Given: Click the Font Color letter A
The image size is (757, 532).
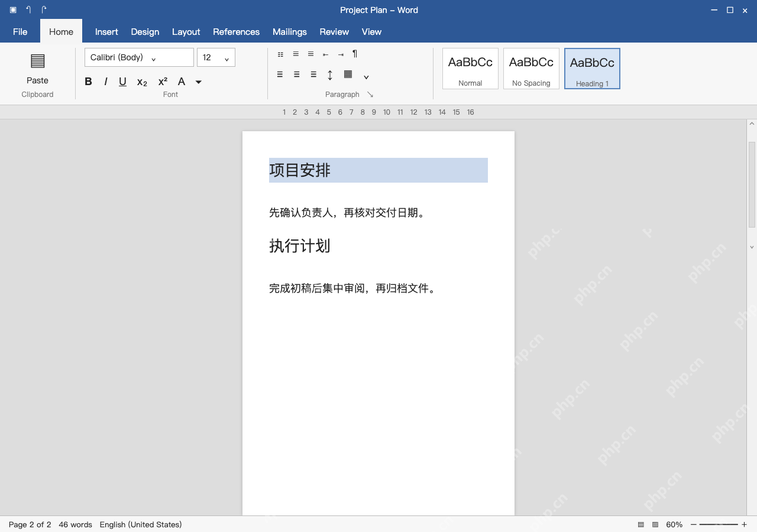Looking at the screenshot, I should click(x=182, y=82).
